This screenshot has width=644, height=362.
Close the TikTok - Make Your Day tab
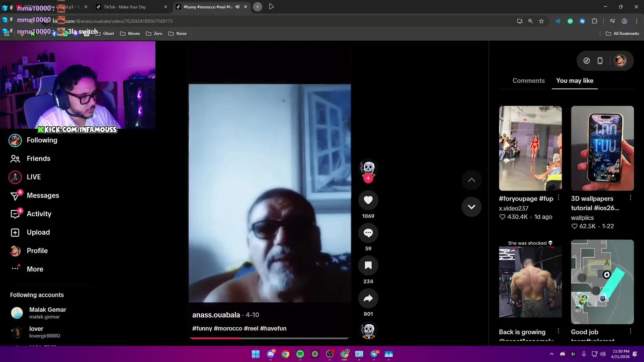(166, 7)
